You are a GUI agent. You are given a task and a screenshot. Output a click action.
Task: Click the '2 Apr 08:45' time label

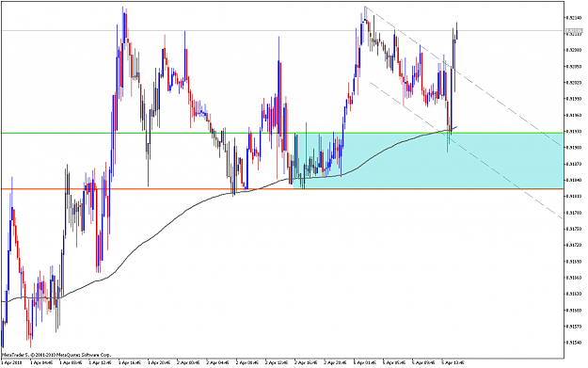[x=246, y=362]
